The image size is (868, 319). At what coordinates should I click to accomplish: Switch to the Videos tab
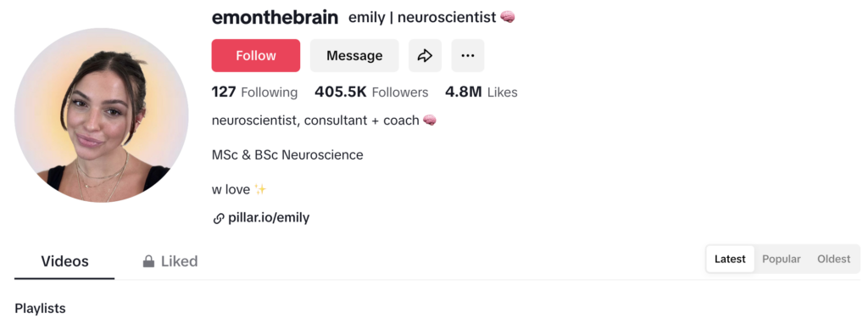coord(64,260)
